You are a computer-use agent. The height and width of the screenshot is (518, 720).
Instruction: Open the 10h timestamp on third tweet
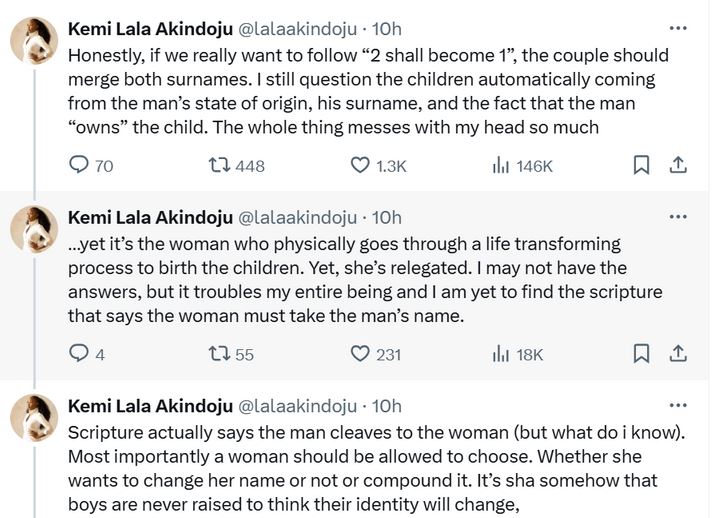tap(386, 406)
